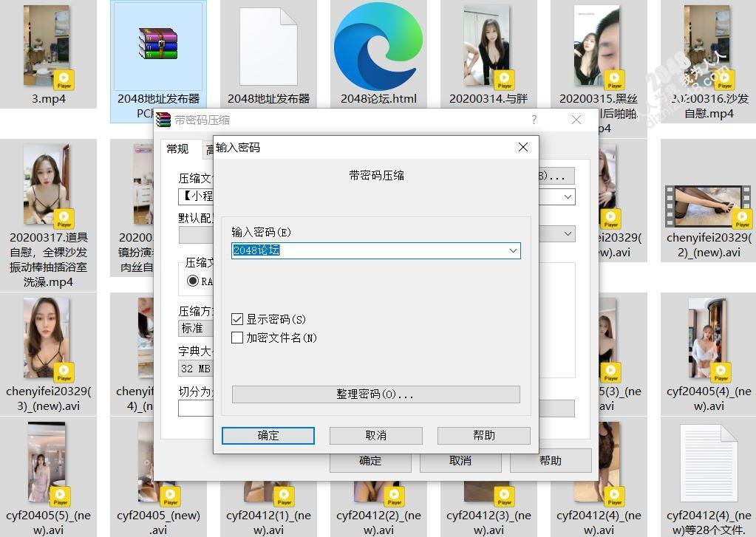Expand the default profile dropdown on the right
This screenshot has height=537, width=756.
pos(568,234)
